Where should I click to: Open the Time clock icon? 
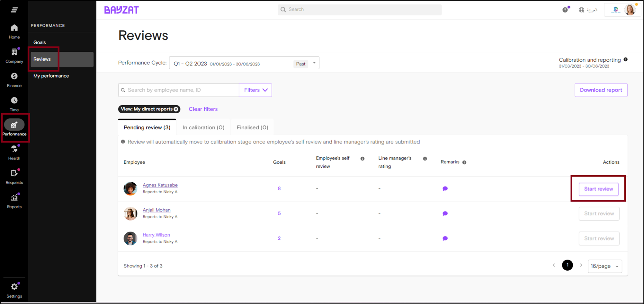coord(14,101)
